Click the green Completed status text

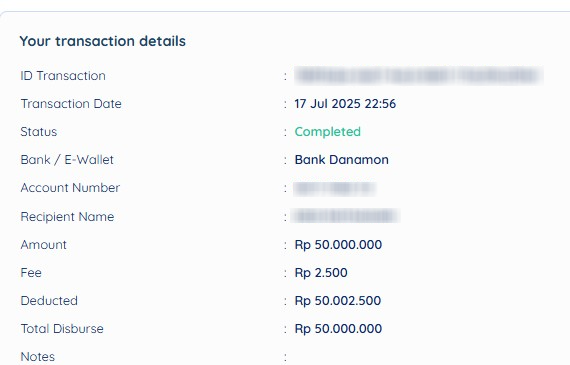click(328, 132)
